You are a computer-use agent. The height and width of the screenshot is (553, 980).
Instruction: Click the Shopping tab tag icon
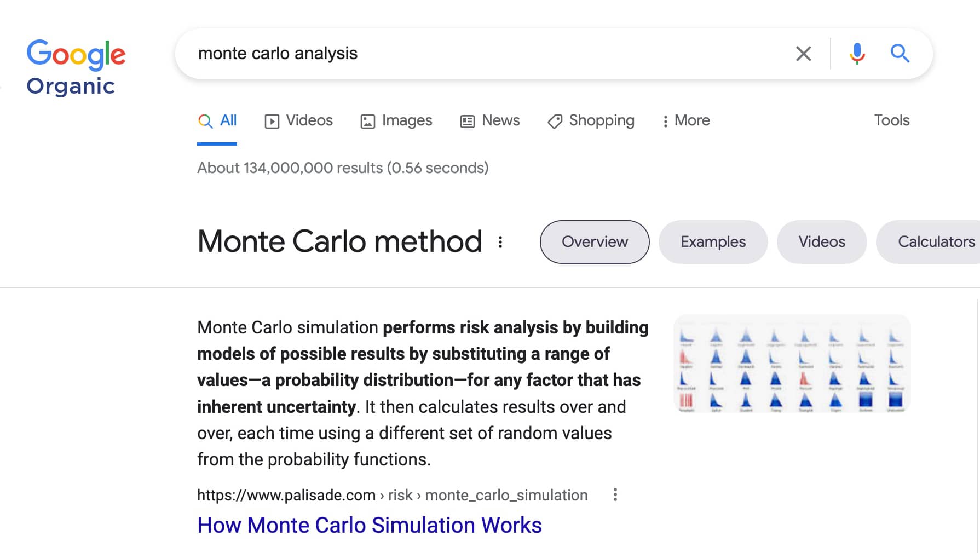(x=555, y=121)
